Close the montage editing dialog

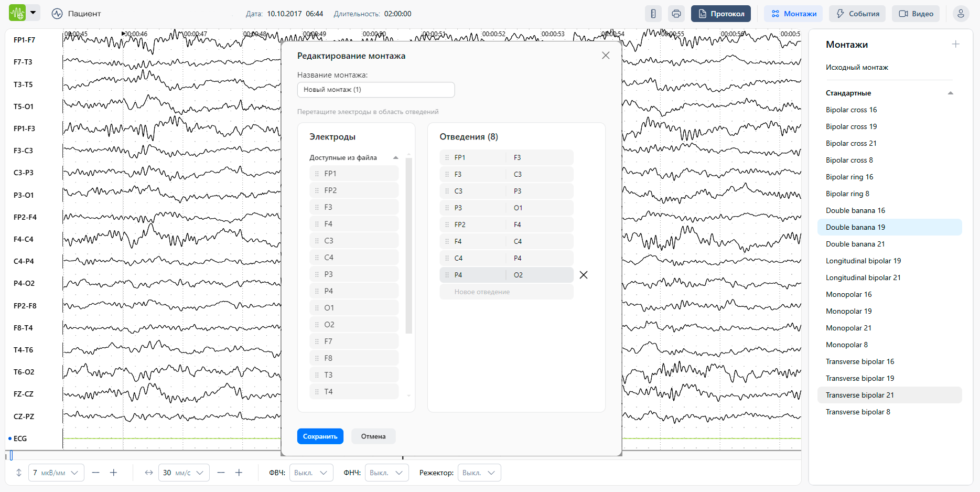[x=605, y=56]
